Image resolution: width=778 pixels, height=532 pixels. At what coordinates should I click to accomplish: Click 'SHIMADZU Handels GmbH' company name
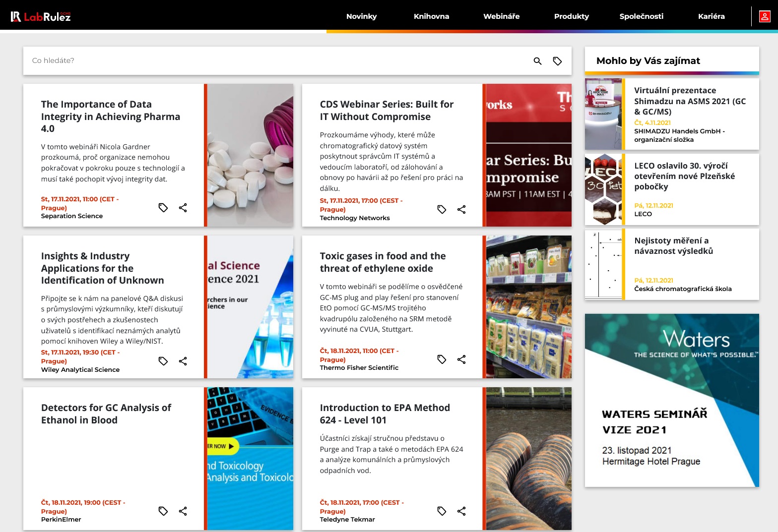coord(680,135)
